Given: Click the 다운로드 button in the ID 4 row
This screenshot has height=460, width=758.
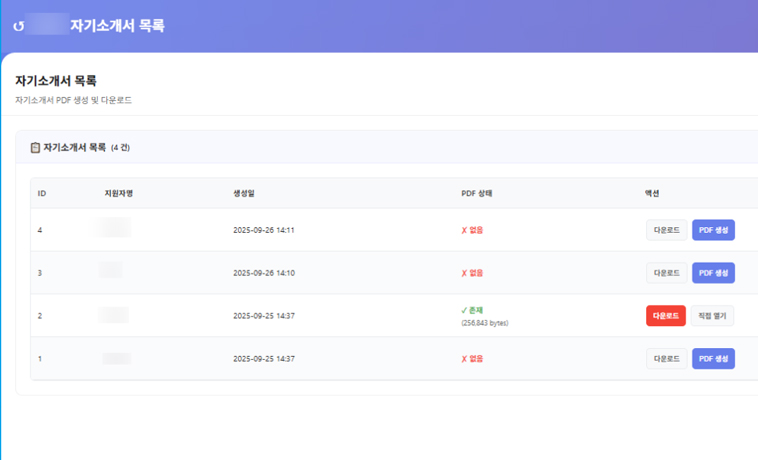Looking at the screenshot, I should pos(666,230).
